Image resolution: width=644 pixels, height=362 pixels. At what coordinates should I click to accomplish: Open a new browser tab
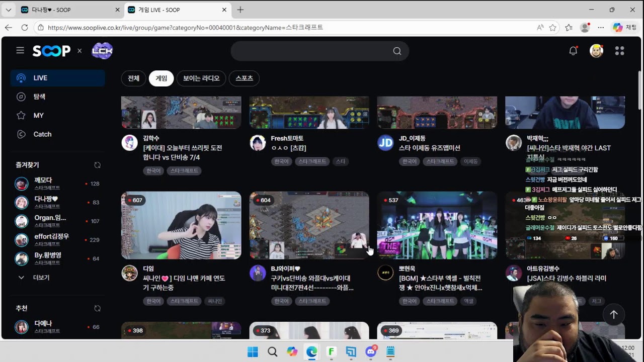(x=240, y=10)
